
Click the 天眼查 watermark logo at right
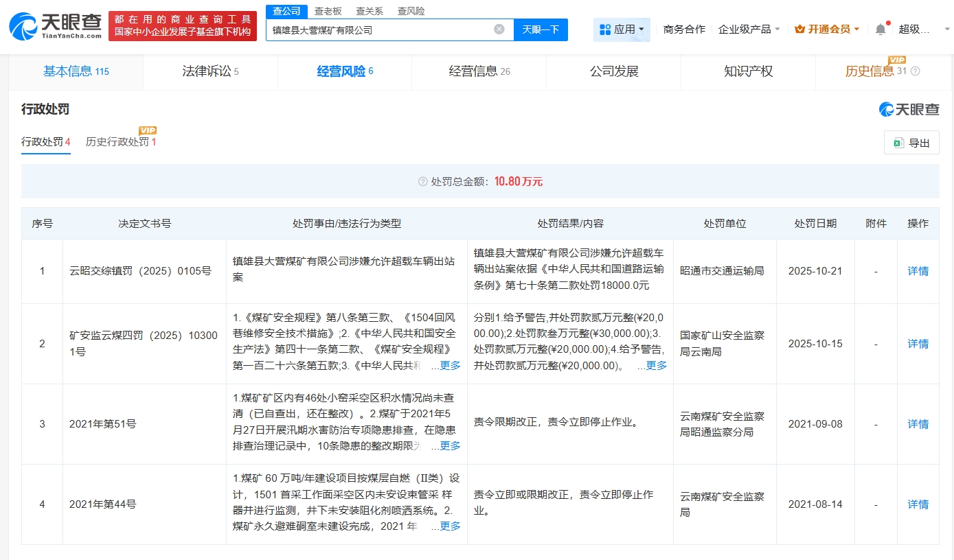pos(909,109)
